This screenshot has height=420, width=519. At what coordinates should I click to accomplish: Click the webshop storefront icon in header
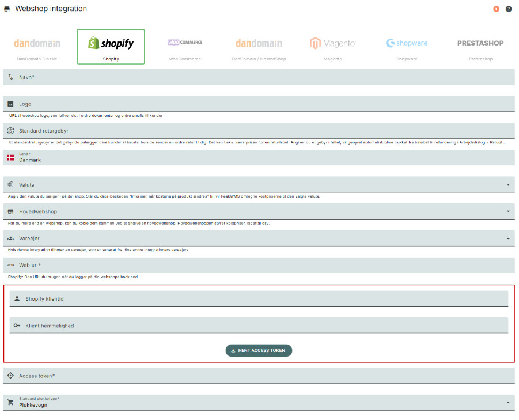click(7, 9)
